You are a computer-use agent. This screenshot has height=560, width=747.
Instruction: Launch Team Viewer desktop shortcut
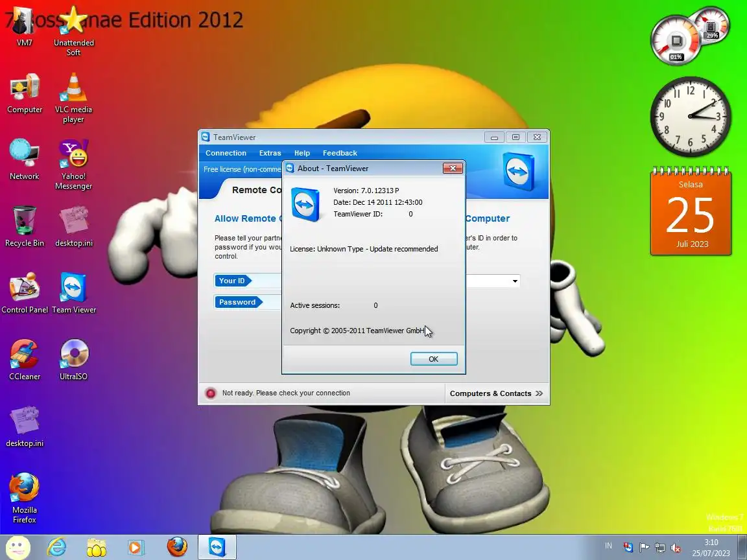point(73,294)
